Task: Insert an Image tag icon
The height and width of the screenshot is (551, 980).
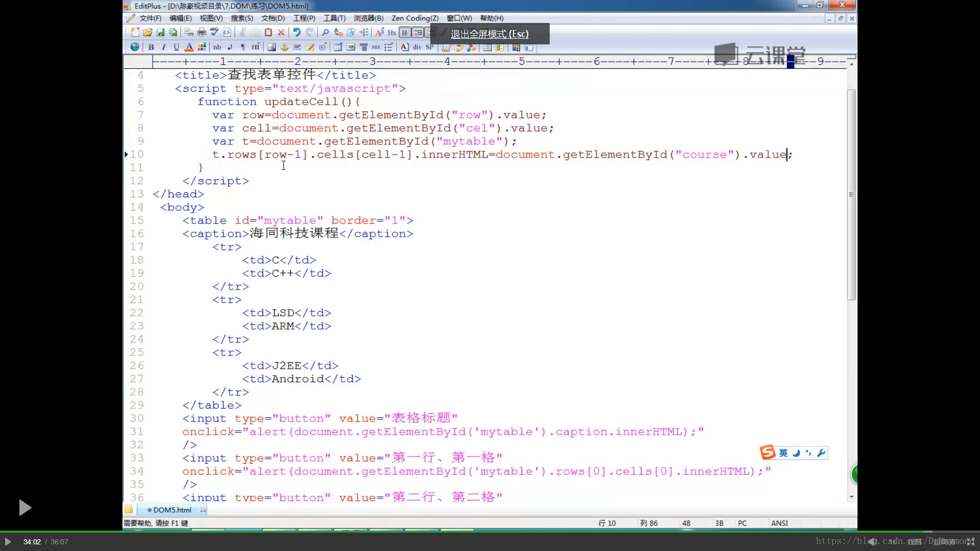Action: pyautogui.click(x=272, y=47)
